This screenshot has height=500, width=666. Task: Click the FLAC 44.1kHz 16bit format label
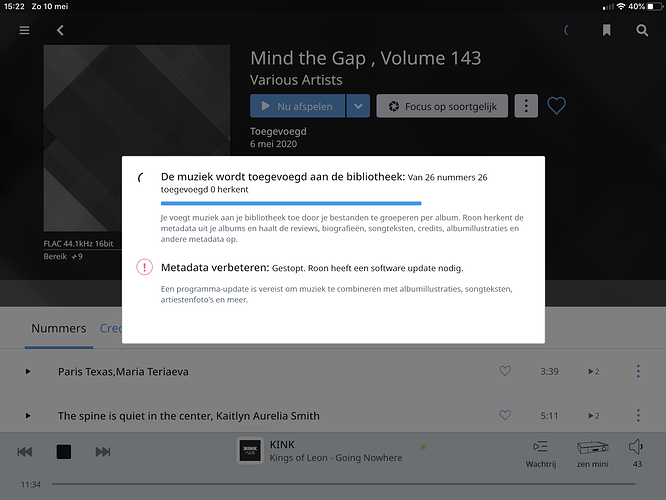[78, 243]
